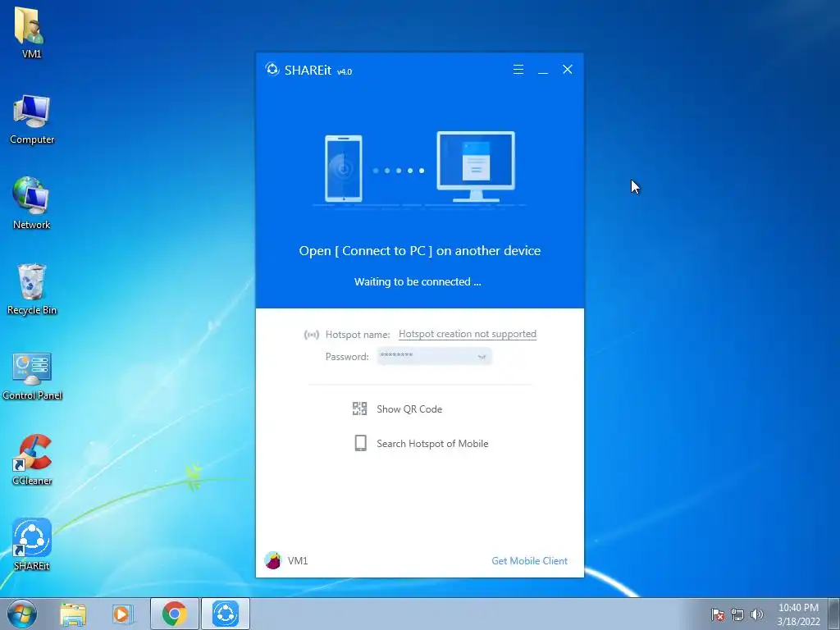Screen dimensions: 840x630
Task: Click the Show desktop button
Action: (x=834, y=614)
